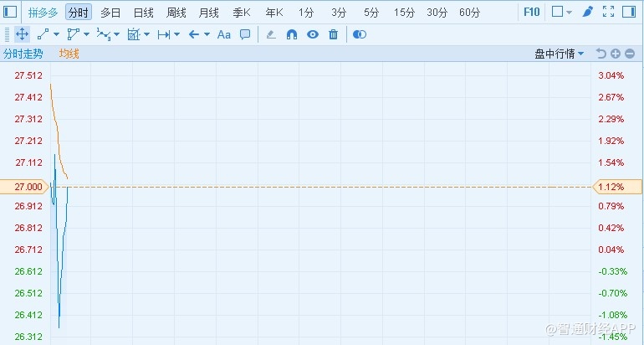This screenshot has width=644, height=345.
Task: Select the polygon shape drawing tool
Action: [x=73, y=34]
